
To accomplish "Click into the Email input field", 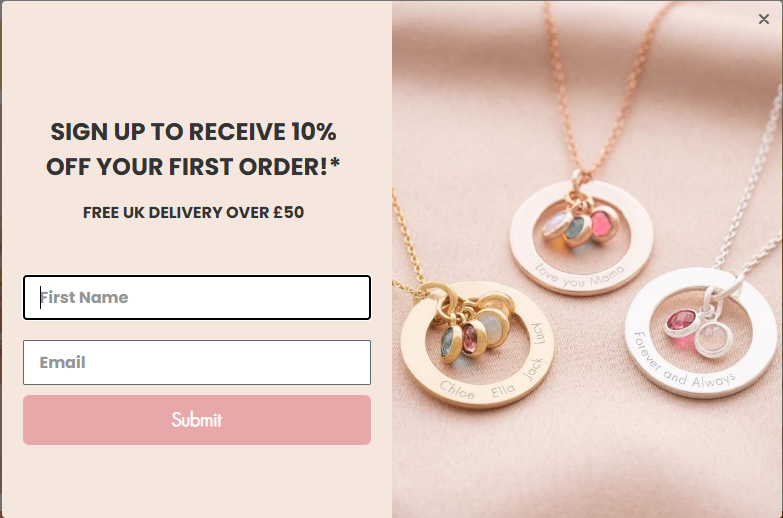I will (x=197, y=362).
